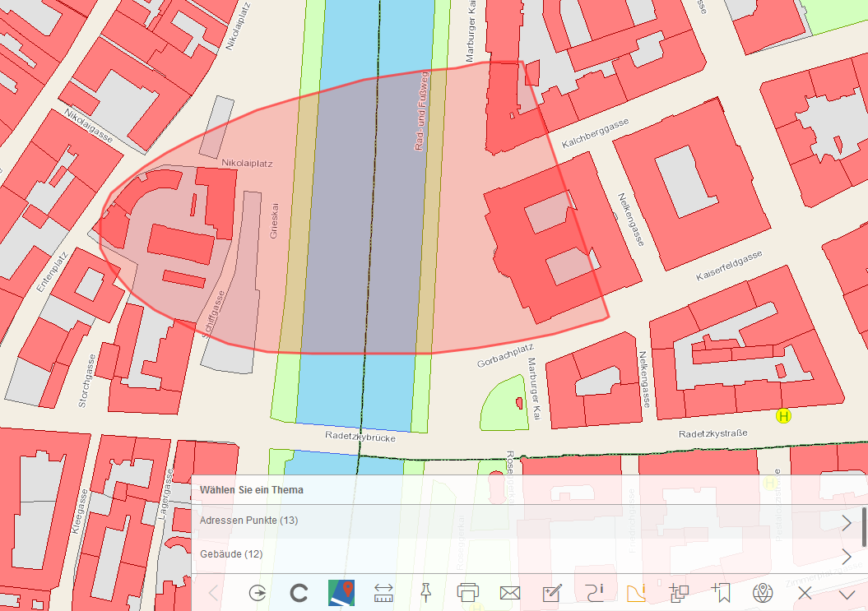Click the back arrow in toolbar
This screenshot has height=611, width=868.
tap(213, 593)
